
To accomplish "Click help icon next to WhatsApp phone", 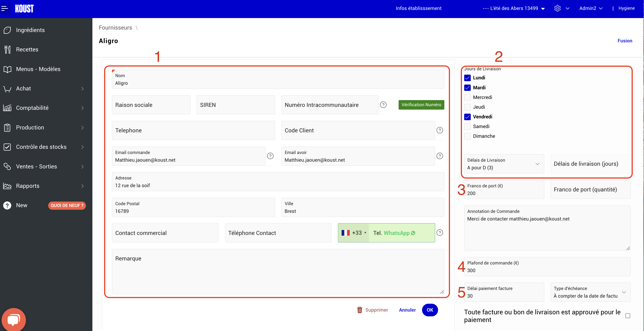I will (440, 233).
